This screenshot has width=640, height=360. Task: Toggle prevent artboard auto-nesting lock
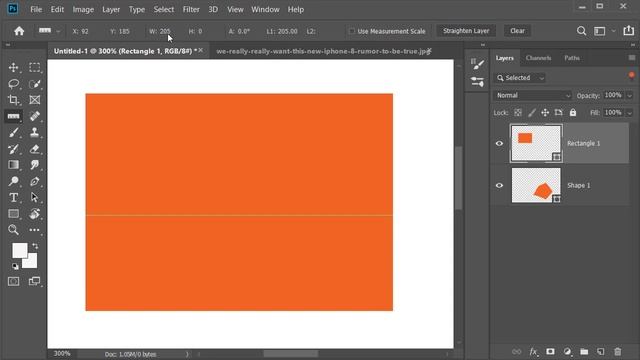(x=558, y=113)
